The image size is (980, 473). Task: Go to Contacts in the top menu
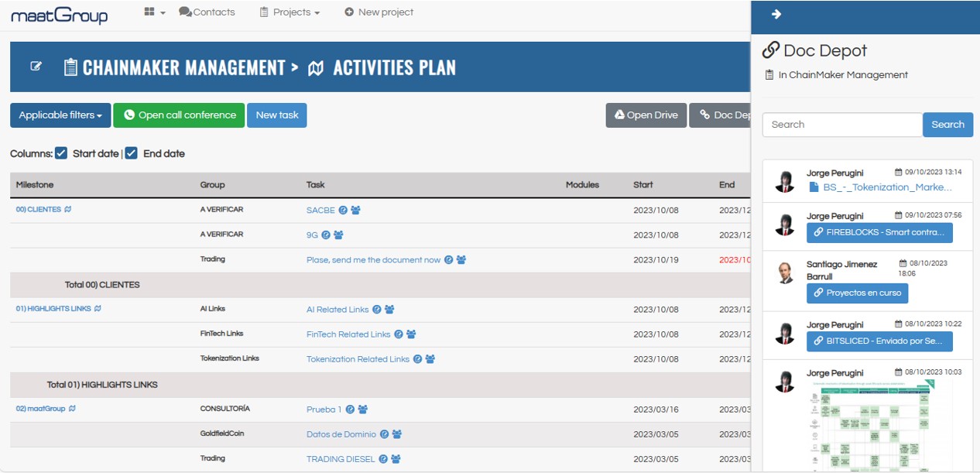207,12
